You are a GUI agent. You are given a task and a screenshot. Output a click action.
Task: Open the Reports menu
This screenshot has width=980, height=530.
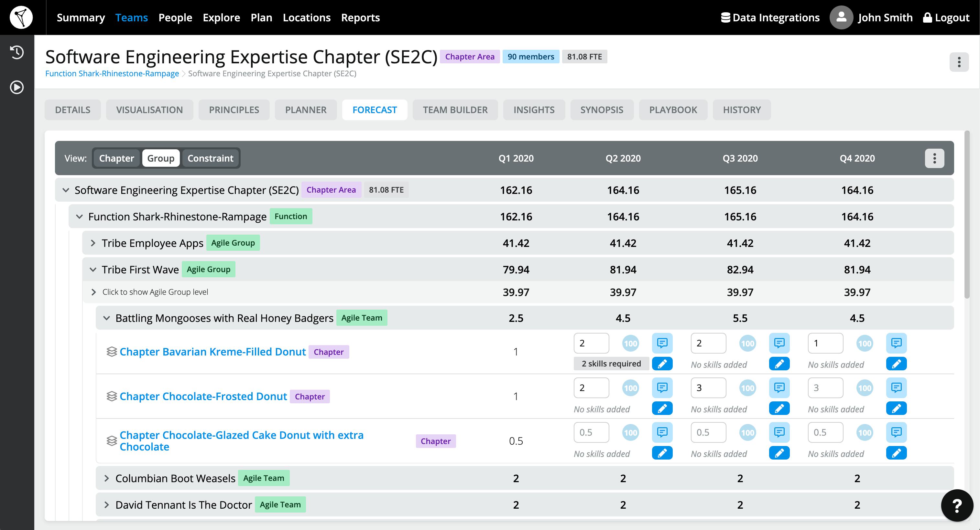pos(360,17)
